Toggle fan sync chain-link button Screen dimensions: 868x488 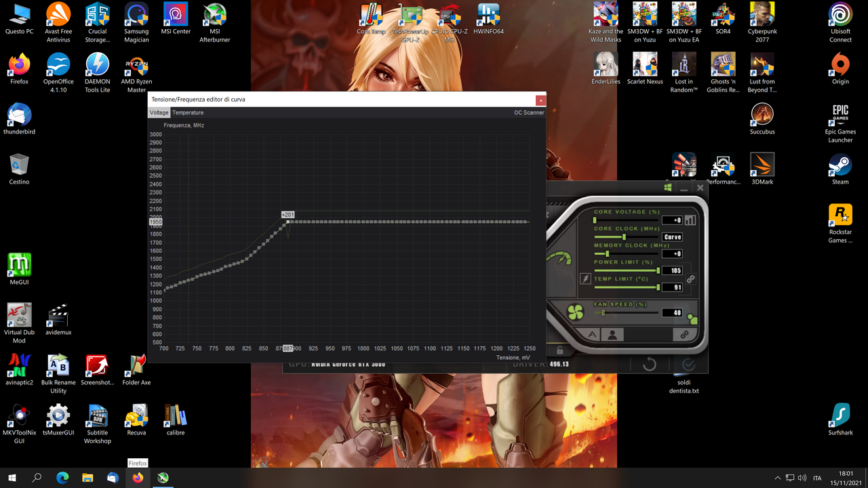(684, 335)
